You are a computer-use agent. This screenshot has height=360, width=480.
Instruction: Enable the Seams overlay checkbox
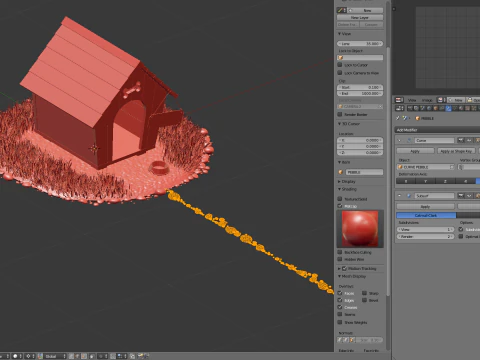click(x=340, y=314)
